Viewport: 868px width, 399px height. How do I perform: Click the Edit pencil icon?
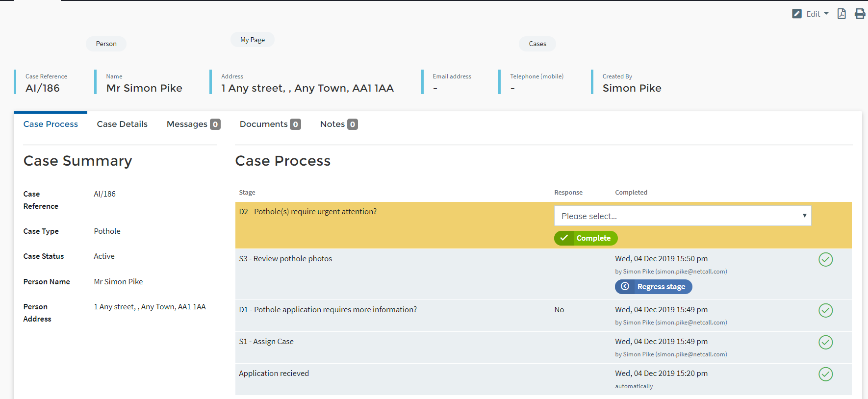coord(797,14)
